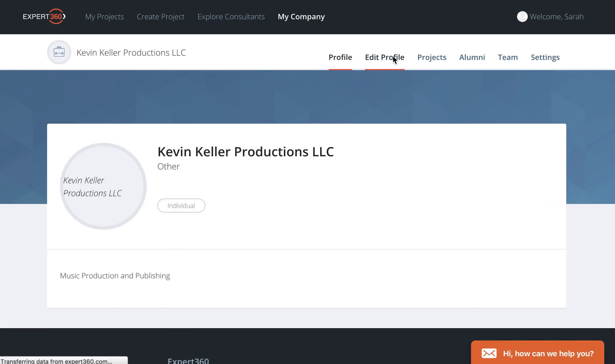This screenshot has width=615, height=364.
Task: Click the Expert360 logo icon
Action: pos(44,17)
